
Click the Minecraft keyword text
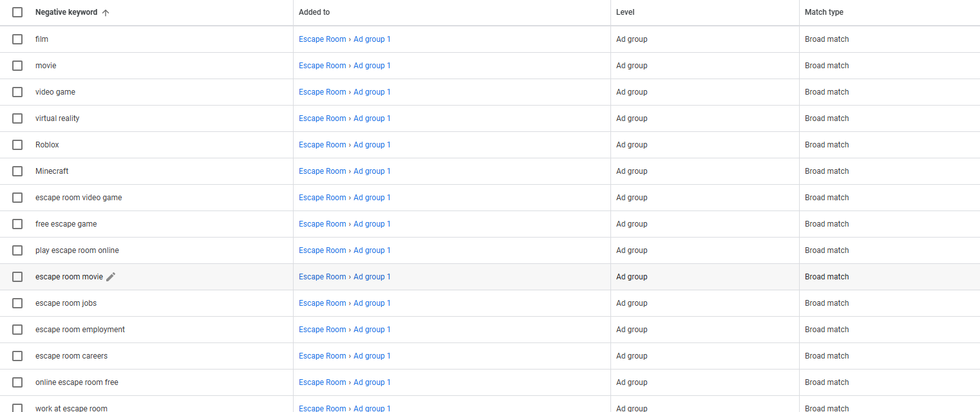(x=52, y=171)
